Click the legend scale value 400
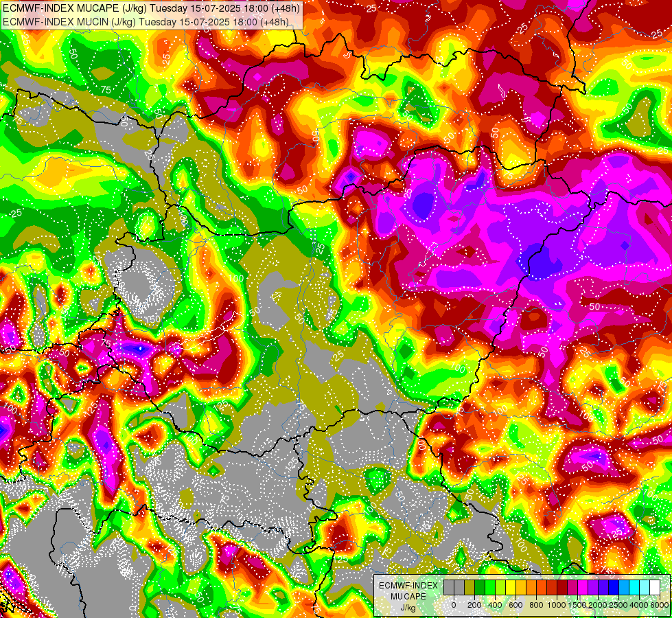This screenshot has height=618, width=672. point(495,605)
